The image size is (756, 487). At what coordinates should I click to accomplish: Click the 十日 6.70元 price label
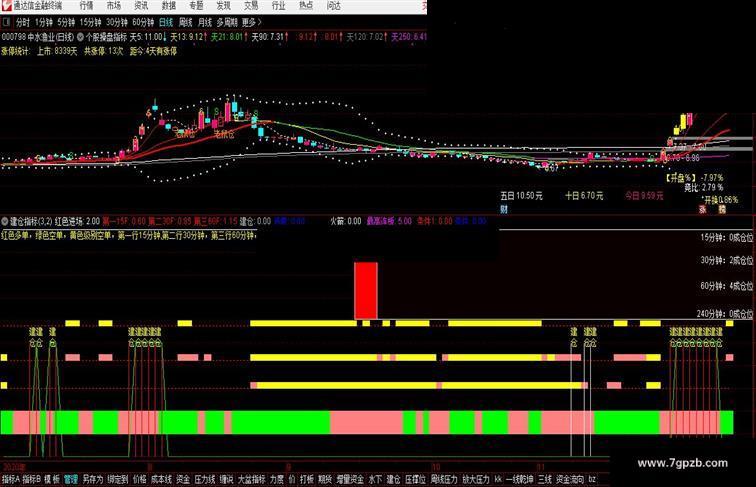584,196
